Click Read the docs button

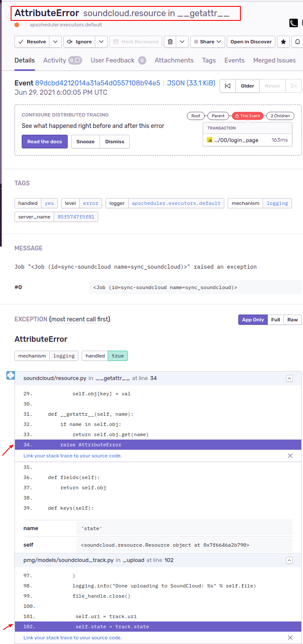click(x=45, y=142)
